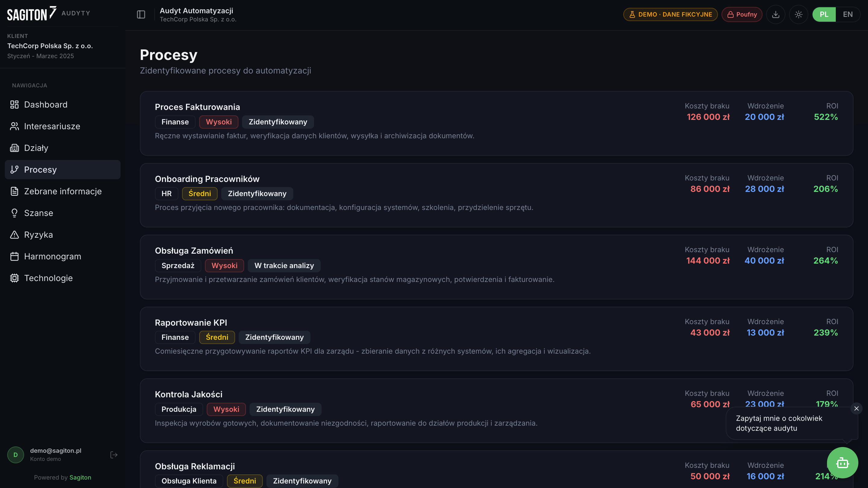868x488 pixels.
Task: Click the 144 000 zł cost value
Action: pyautogui.click(x=708, y=261)
